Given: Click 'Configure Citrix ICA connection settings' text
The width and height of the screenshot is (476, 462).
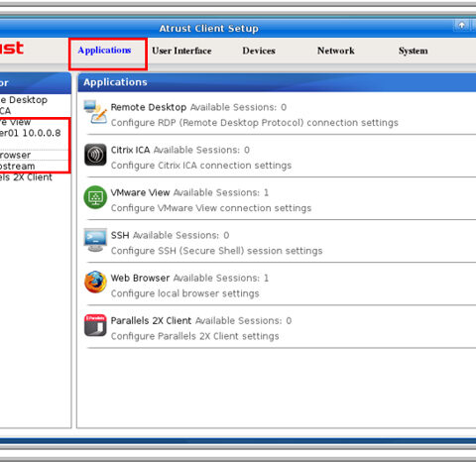Looking at the screenshot, I should 201,166.
